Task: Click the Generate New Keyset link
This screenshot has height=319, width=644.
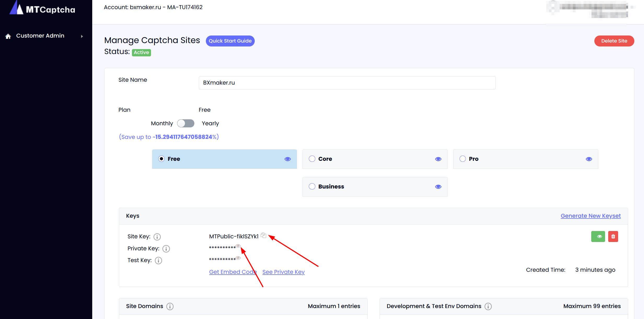Action: click(590, 216)
